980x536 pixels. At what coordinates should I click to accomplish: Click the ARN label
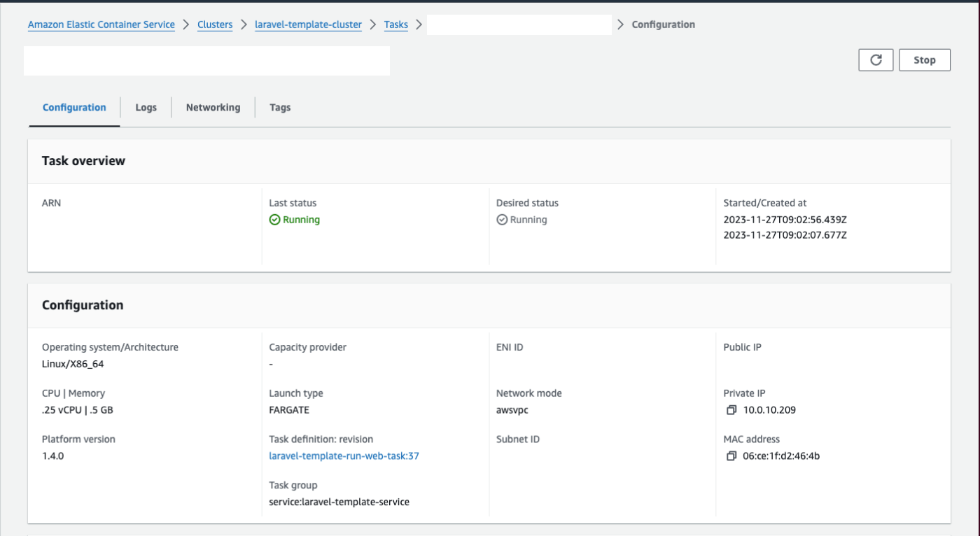click(x=52, y=203)
